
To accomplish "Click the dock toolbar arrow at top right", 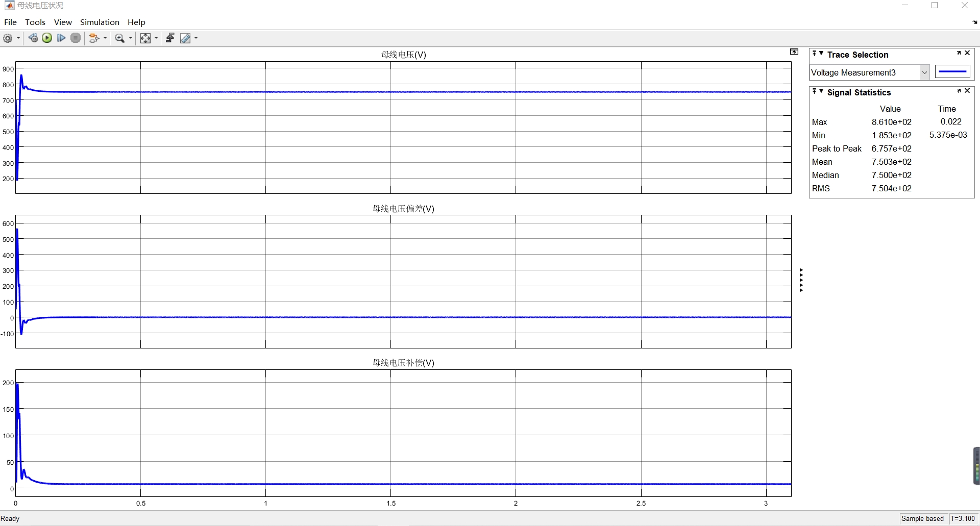I will (975, 22).
